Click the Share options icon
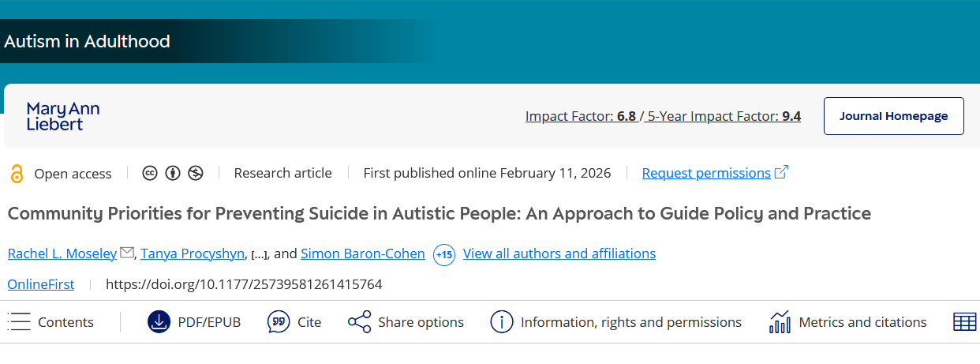The height and width of the screenshot is (364, 980). pos(359,322)
